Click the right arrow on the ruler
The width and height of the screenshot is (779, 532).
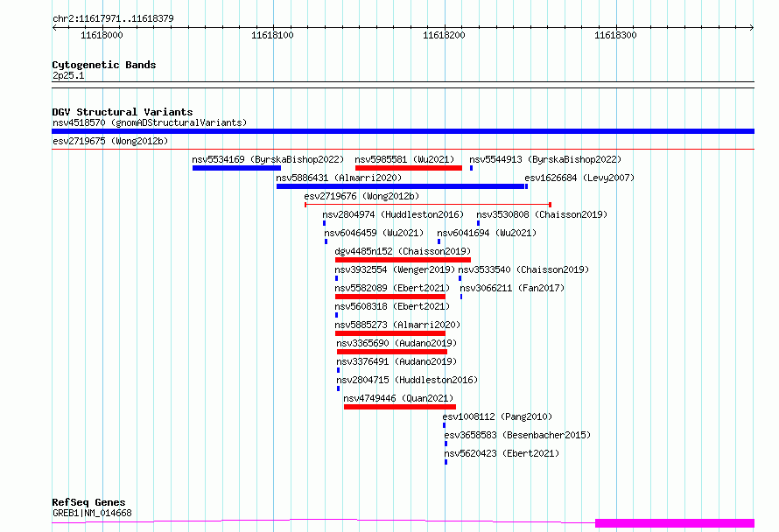752,27
